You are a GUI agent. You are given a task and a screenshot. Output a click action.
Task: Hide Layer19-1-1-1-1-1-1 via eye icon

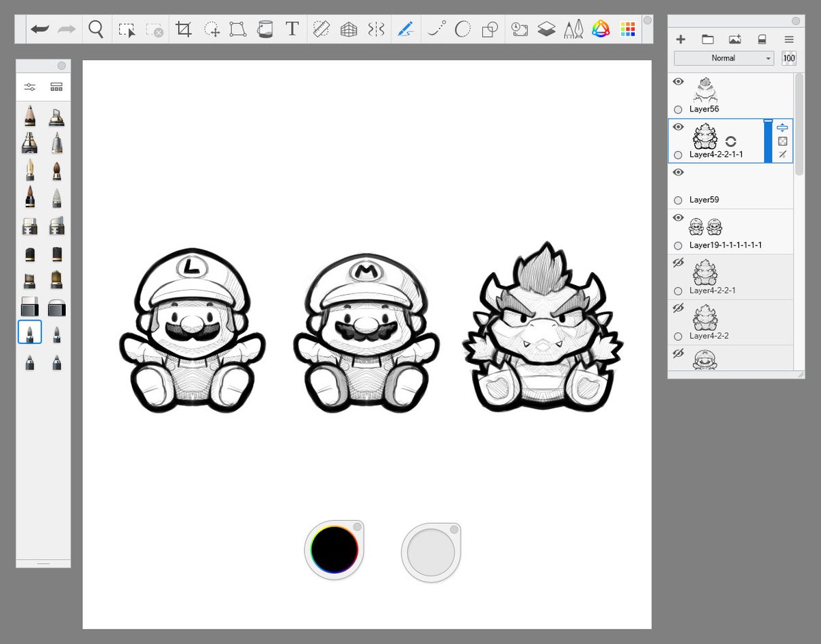[678, 217]
